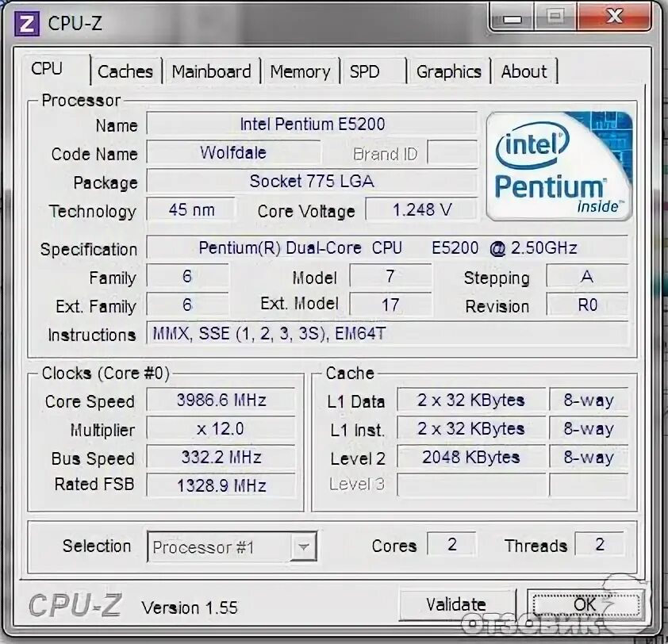
Task: Click the CPU-Z purple Z title icon
Action: 26,24
